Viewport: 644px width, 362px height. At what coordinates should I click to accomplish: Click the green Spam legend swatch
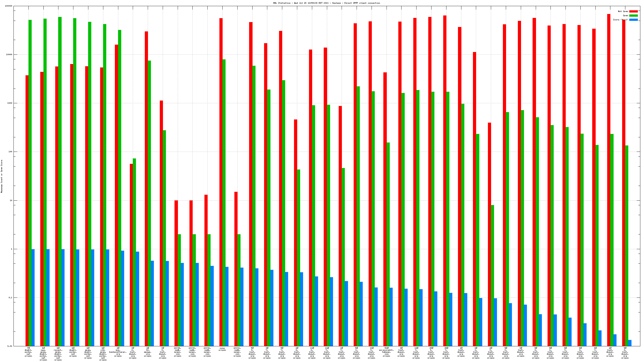(633, 15)
